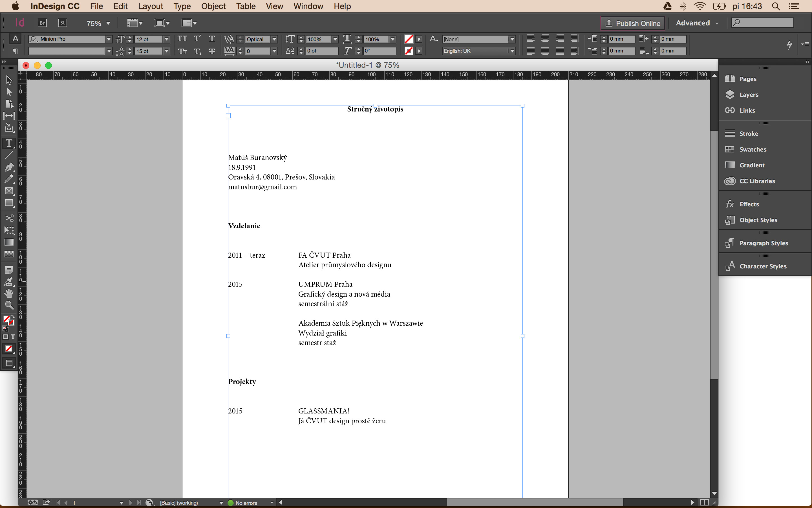812x508 pixels.
Task: Open the language English: UK dropdown
Action: 512,51
